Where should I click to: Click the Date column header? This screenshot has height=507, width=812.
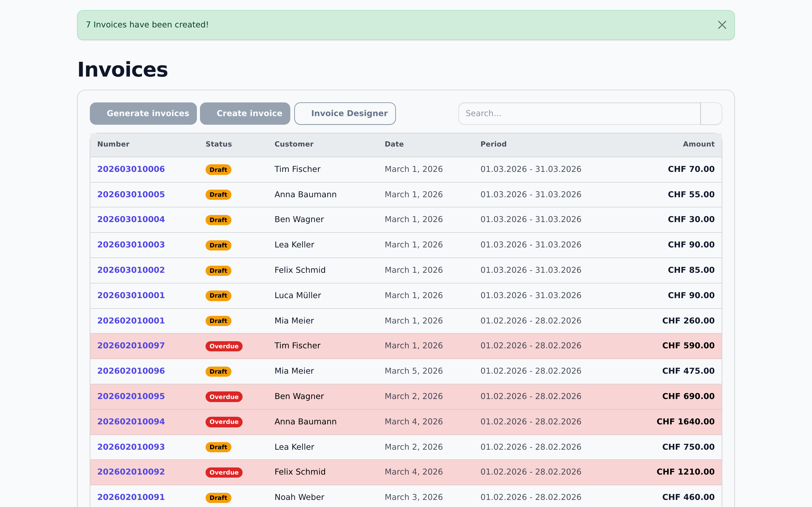(394, 144)
